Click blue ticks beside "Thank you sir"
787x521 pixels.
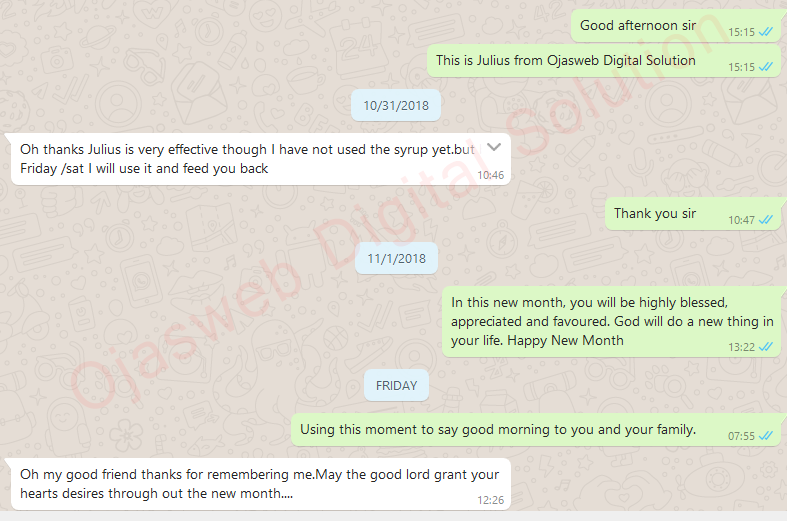coord(765,220)
